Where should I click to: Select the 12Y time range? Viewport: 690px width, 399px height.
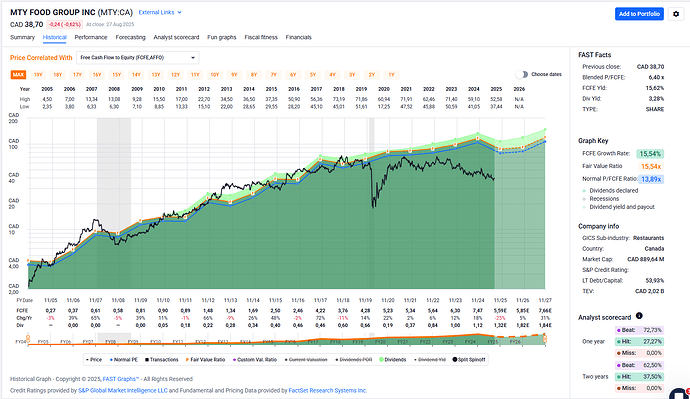click(x=176, y=75)
